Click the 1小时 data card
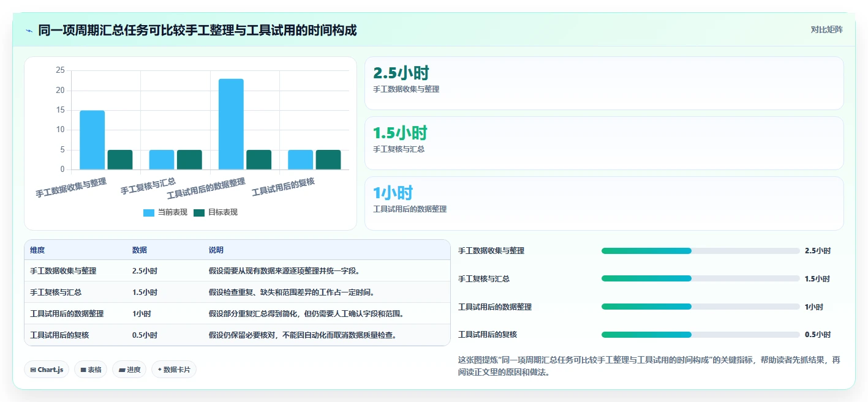The image size is (868, 402). pos(604,203)
